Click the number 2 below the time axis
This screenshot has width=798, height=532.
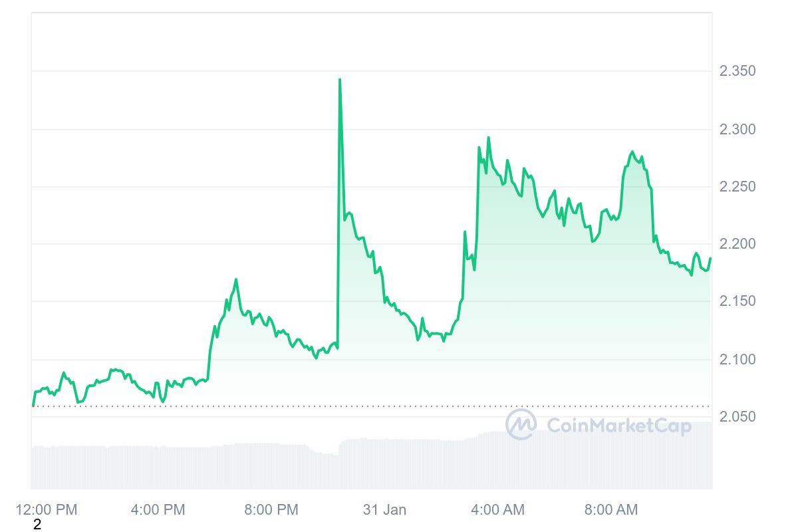pos(37,525)
